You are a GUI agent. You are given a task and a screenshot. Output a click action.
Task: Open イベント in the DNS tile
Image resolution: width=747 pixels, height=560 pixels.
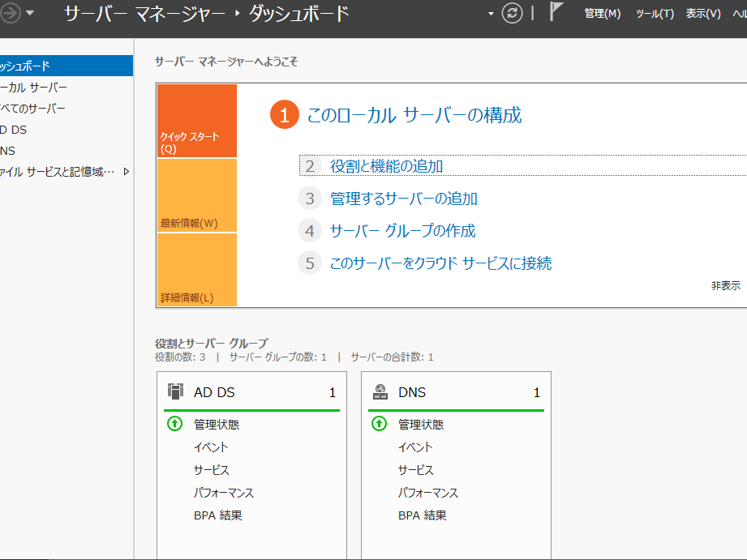(415, 447)
